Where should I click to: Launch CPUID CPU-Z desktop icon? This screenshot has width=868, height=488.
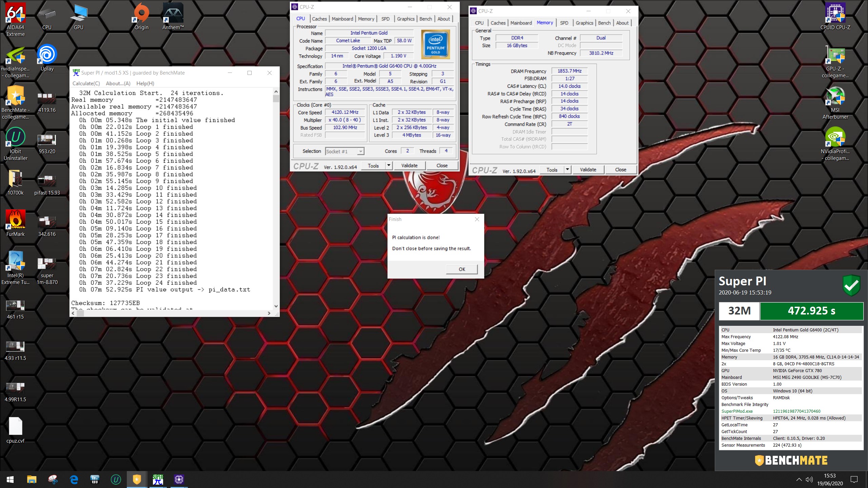(x=835, y=17)
